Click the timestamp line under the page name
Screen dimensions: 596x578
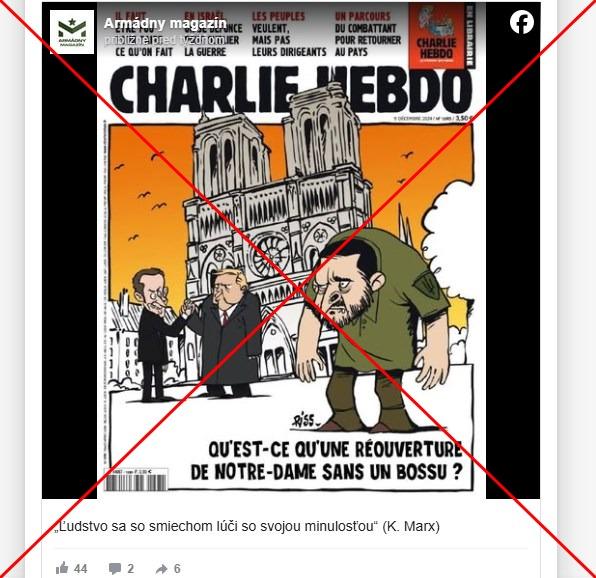tap(164, 40)
